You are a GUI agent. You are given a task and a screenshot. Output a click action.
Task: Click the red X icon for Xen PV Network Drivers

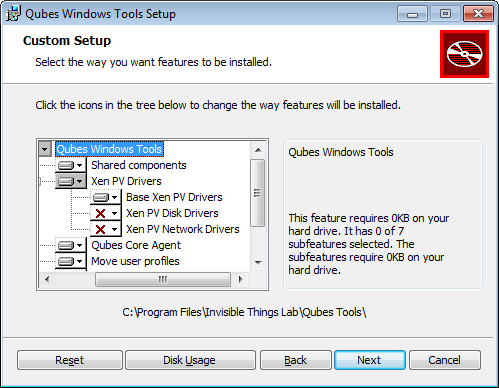click(x=105, y=229)
